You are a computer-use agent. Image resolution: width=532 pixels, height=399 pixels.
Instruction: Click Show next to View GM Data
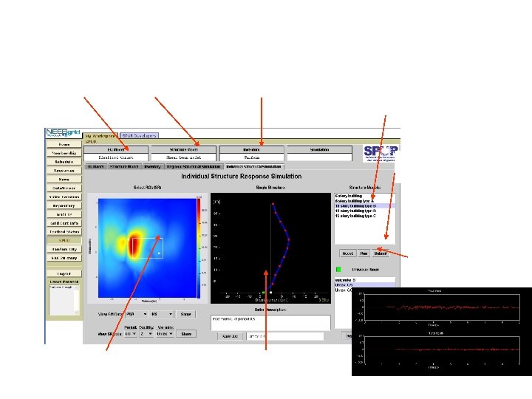tap(186, 314)
